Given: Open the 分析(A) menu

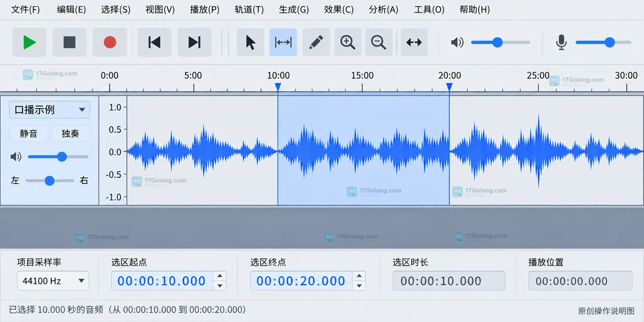Looking at the screenshot, I should [384, 10].
